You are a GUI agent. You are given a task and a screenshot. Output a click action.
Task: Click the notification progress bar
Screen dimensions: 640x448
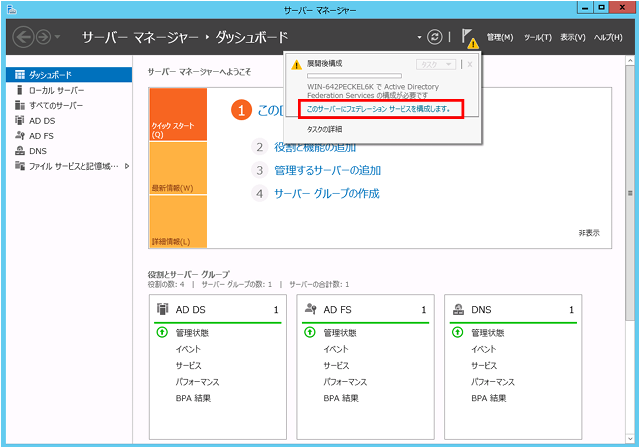pos(354,76)
